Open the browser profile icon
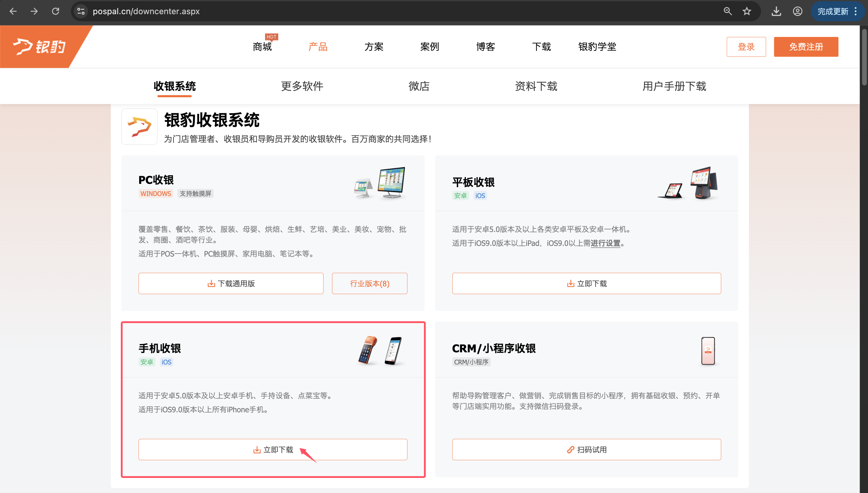The image size is (868, 493). pos(798,11)
